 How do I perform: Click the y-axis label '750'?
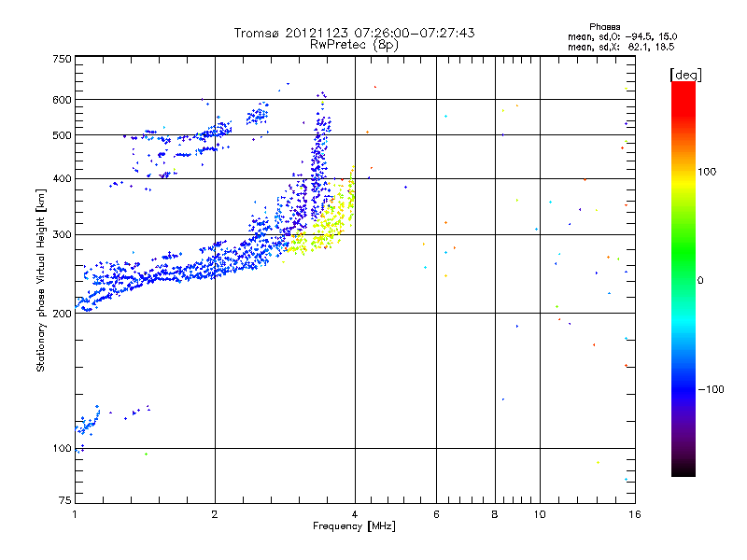pyautogui.click(x=62, y=59)
